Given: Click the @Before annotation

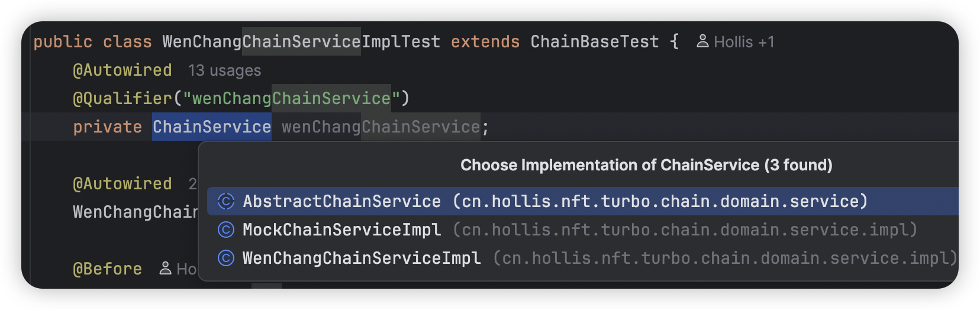Looking at the screenshot, I should (107, 269).
